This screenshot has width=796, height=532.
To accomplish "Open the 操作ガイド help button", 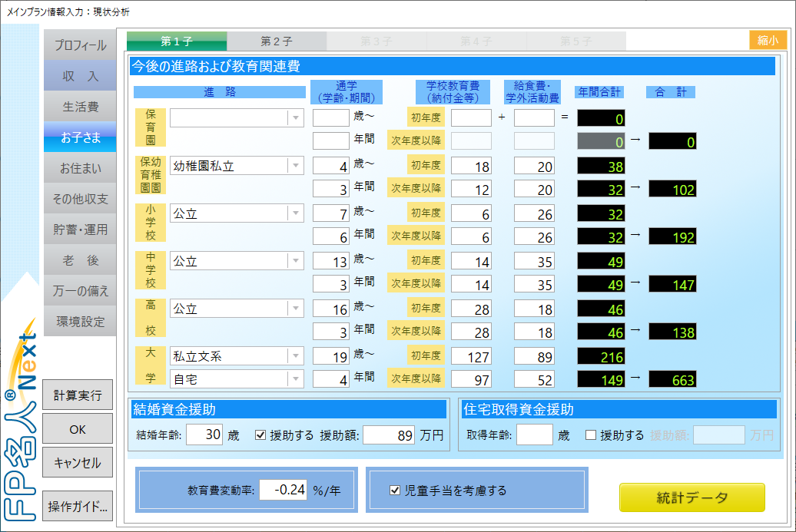I will [x=78, y=507].
